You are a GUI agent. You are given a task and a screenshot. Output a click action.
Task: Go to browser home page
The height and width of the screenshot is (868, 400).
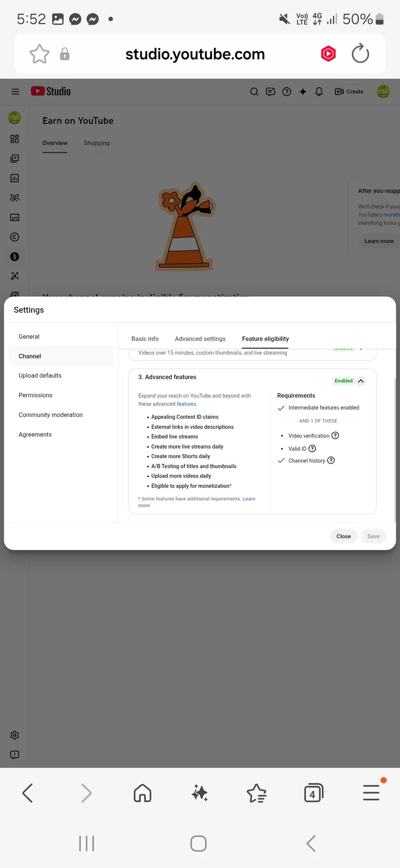143,793
